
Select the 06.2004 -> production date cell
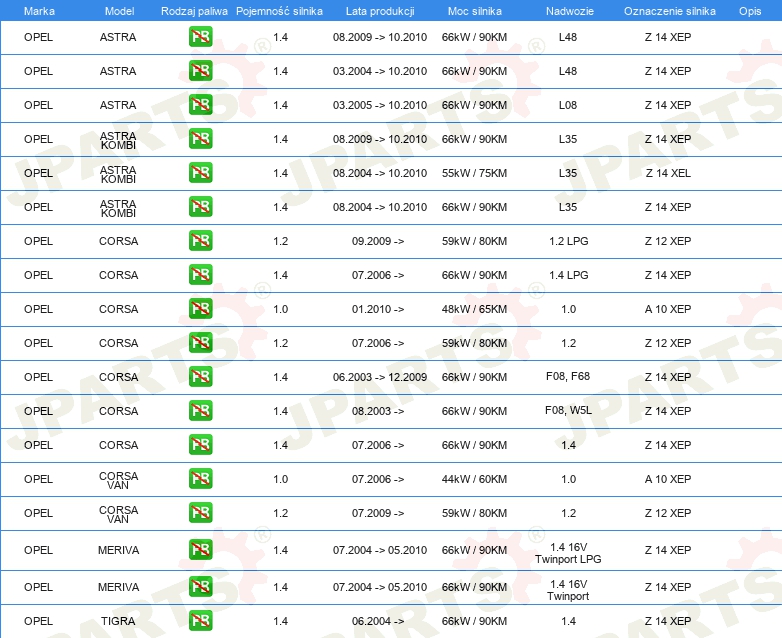[378, 621]
